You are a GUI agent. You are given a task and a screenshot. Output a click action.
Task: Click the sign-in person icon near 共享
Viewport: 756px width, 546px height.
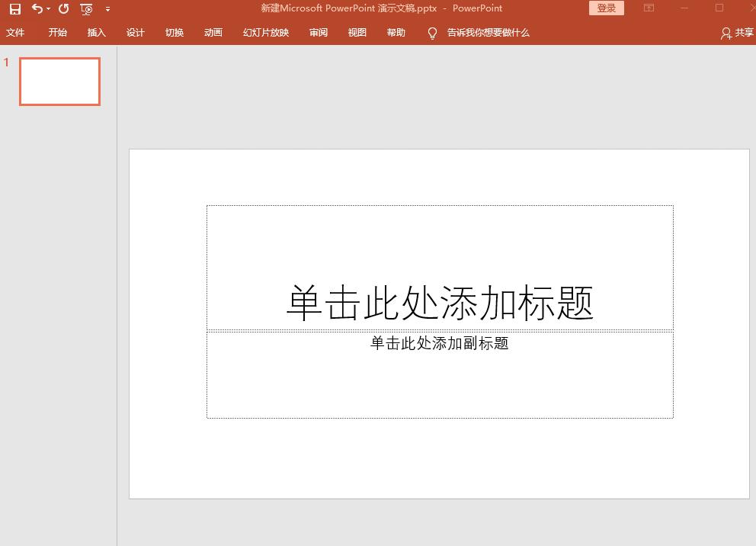tap(726, 33)
